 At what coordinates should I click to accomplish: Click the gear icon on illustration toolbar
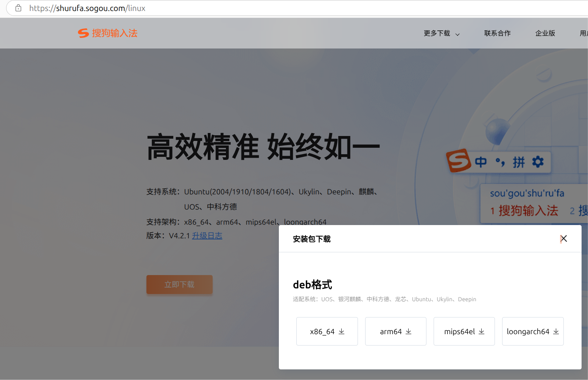538,162
